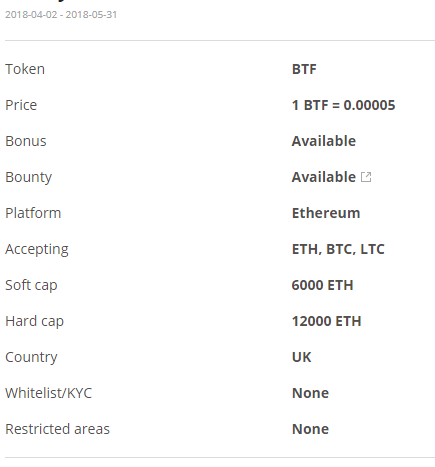Click the date range 2018-04-02 - 2018-05-31
This screenshot has height=467, width=435.
tap(61, 15)
